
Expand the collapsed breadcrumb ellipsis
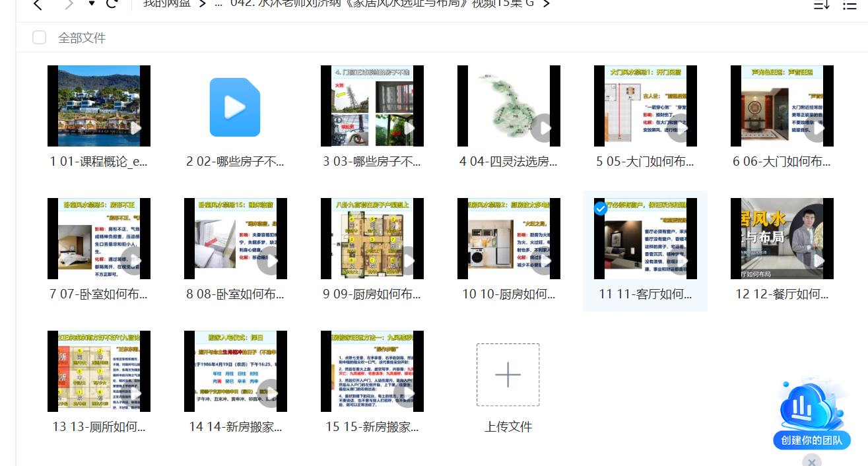click(218, 4)
